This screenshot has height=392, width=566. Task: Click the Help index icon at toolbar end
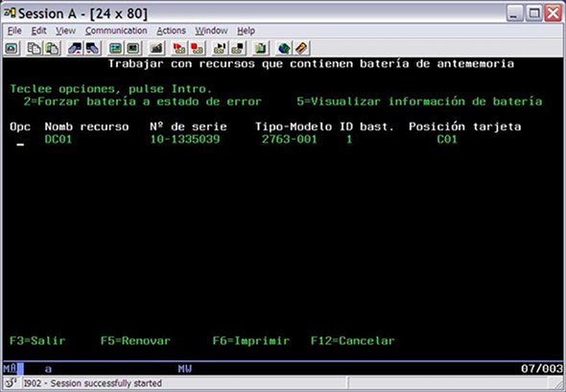tap(301, 48)
